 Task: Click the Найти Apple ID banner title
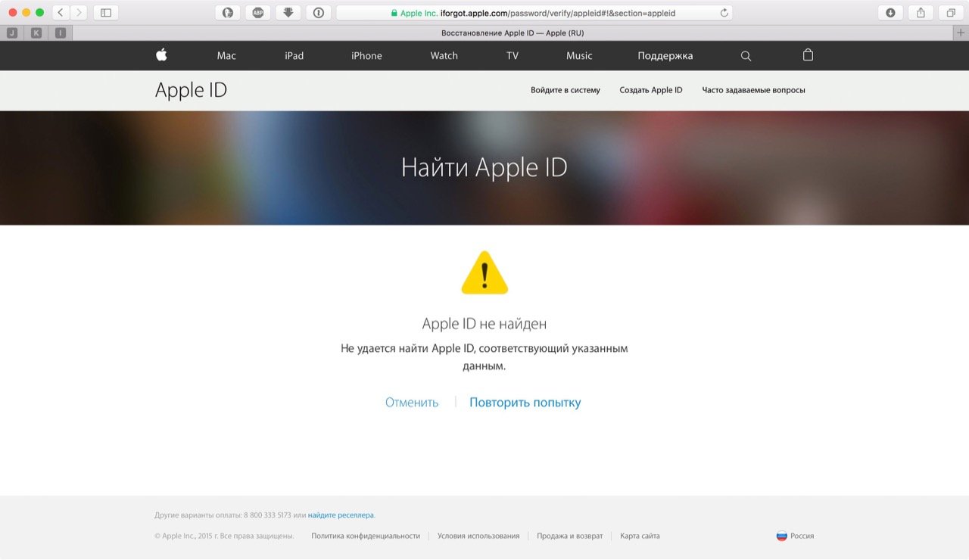[x=484, y=167]
